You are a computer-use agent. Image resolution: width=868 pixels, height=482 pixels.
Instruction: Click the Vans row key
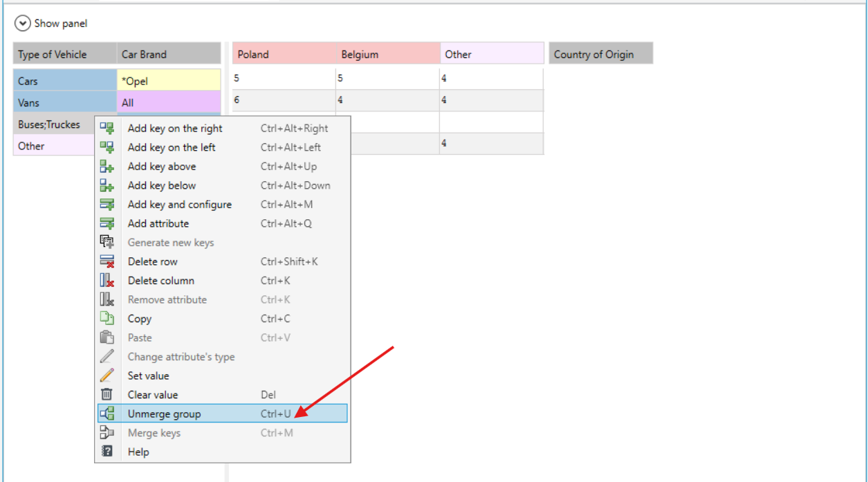[65, 102]
